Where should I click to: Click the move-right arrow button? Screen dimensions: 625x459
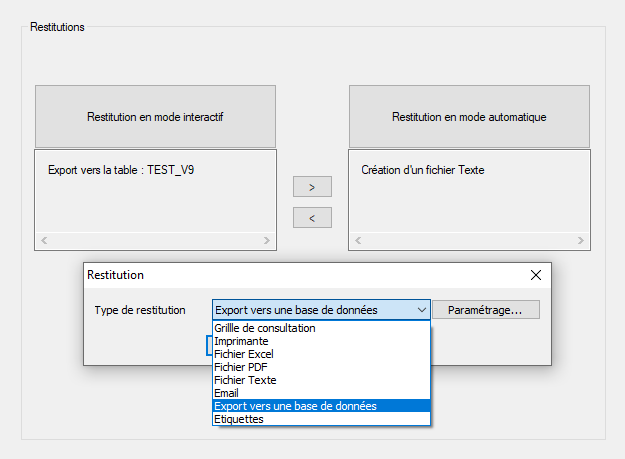tap(312, 187)
